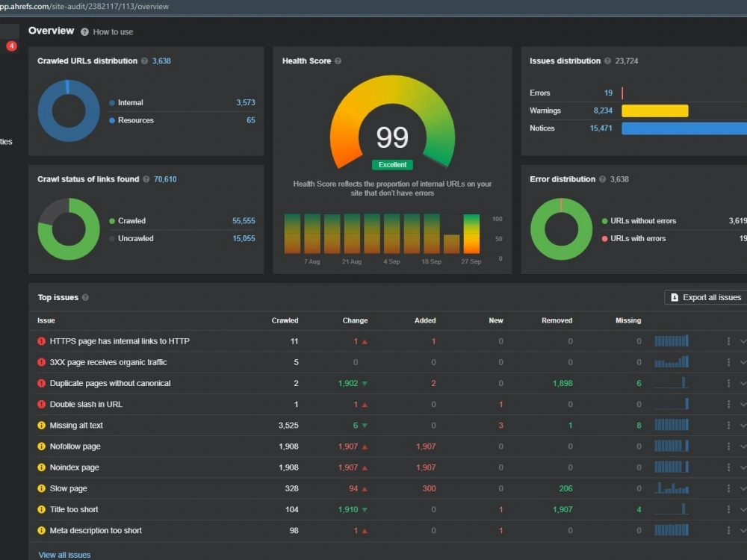Open Resources count 65

click(x=250, y=120)
